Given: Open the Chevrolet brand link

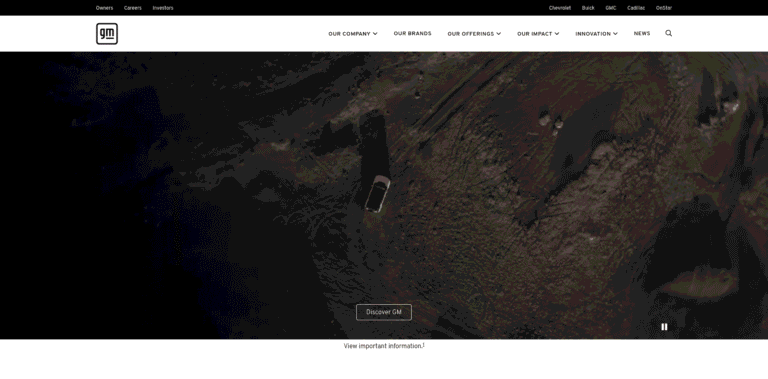Looking at the screenshot, I should 559,8.
